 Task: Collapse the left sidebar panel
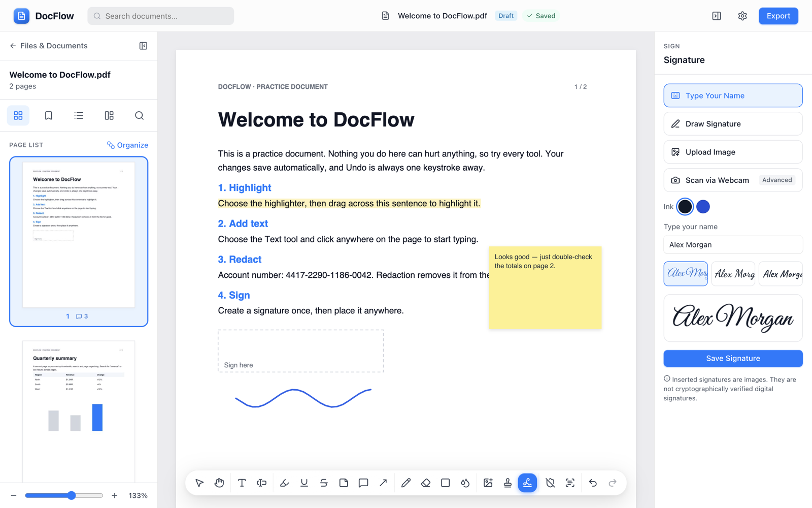click(143, 46)
